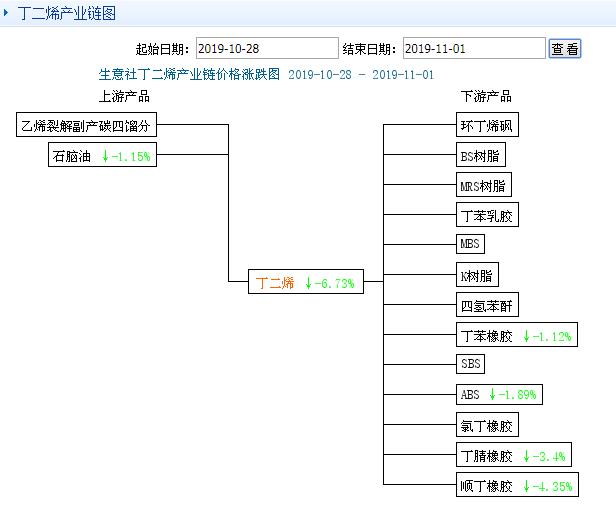
Task: Click the date range 2019-10-28 - 2019-11-01 subtitle
Action: click(x=361, y=74)
